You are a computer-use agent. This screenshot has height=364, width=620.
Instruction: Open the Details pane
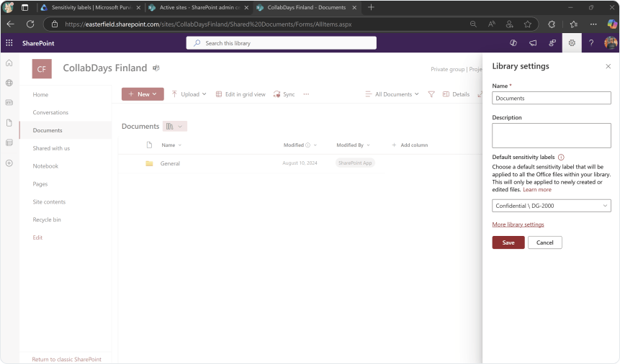coord(457,94)
